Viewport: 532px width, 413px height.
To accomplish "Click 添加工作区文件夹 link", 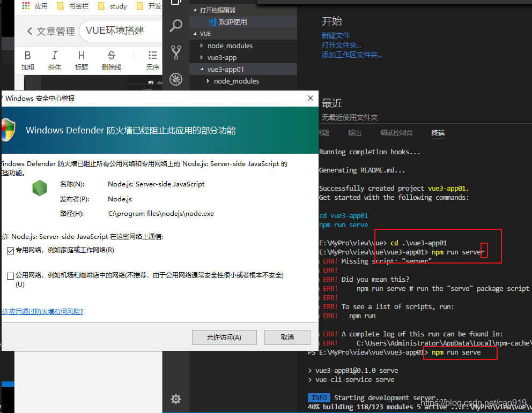I will click(352, 55).
